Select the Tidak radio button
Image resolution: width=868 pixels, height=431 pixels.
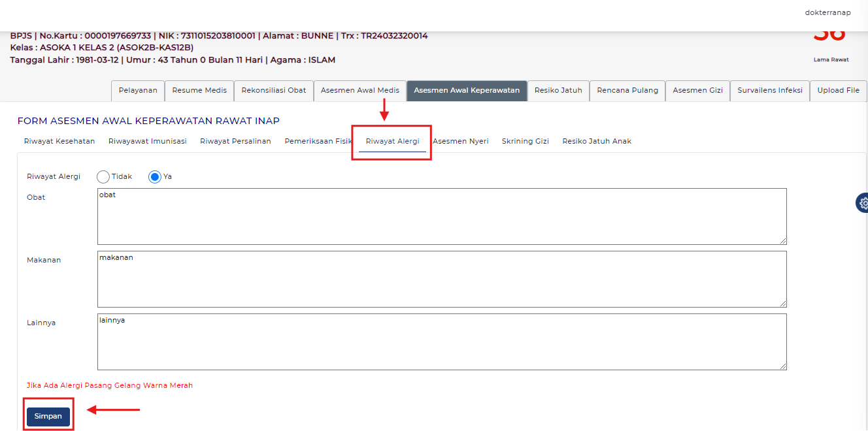click(103, 177)
